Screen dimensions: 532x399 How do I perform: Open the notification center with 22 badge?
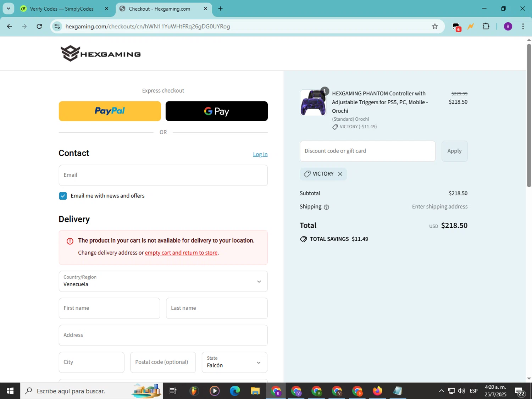pyautogui.click(x=520, y=391)
